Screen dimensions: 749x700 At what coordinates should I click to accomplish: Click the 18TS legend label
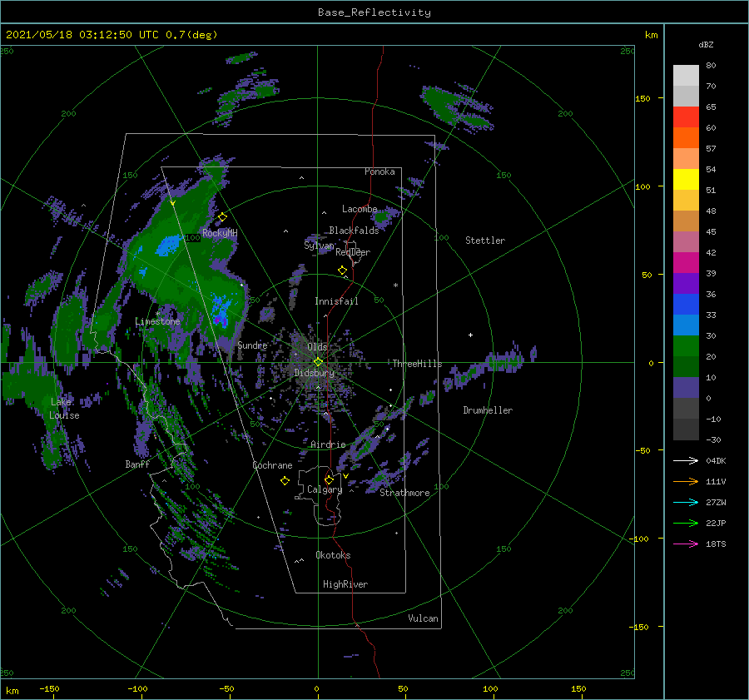coord(716,544)
